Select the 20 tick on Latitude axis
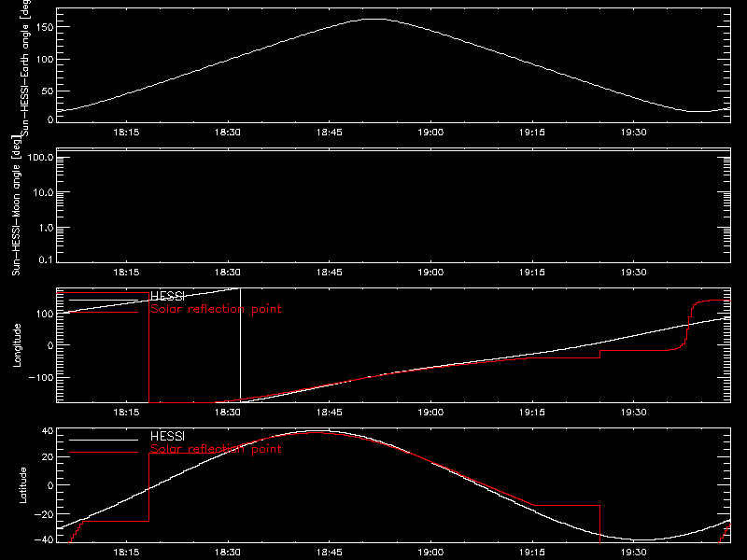Image resolution: width=747 pixels, height=560 pixels. point(48,457)
